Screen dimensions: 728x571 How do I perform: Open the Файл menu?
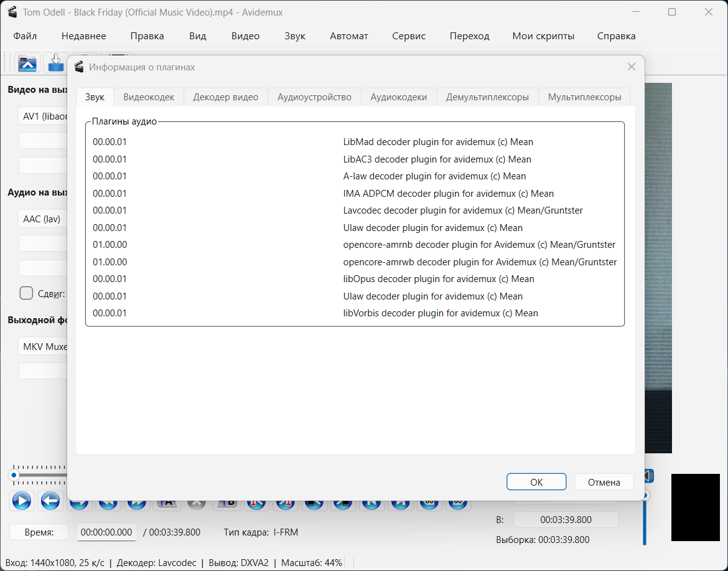(x=25, y=35)
